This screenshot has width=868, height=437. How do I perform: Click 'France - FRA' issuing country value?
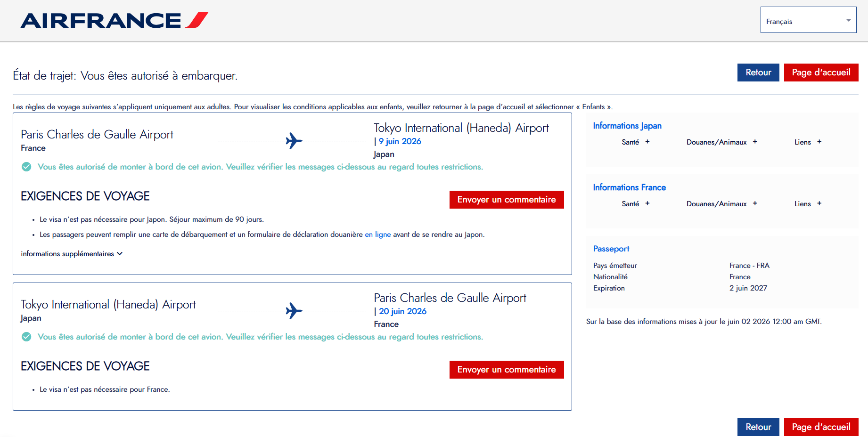[749, 266]
